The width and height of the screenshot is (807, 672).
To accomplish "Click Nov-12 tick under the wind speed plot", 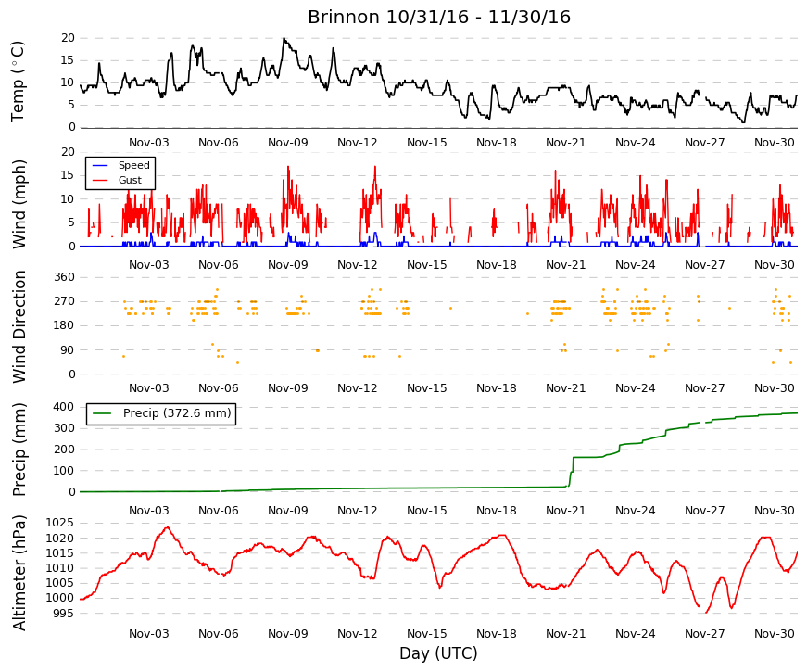I will tap(358, 265).
